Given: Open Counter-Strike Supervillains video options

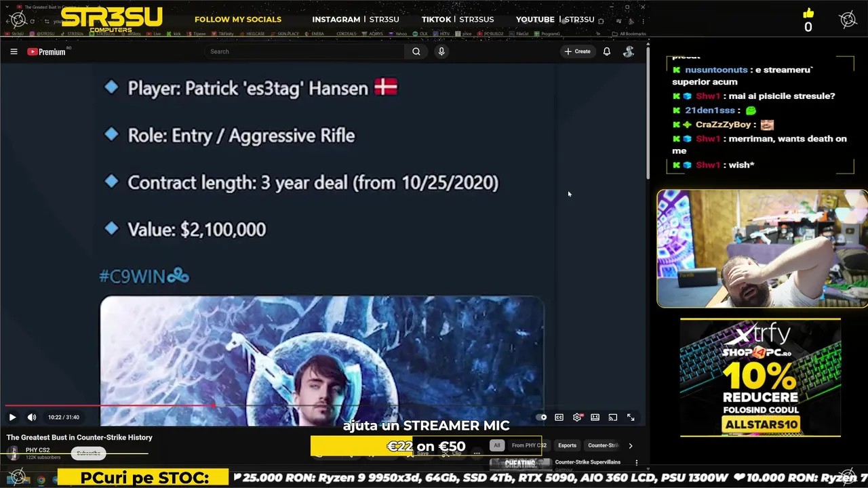Looking at the screenshot, I should pos(636,462).
